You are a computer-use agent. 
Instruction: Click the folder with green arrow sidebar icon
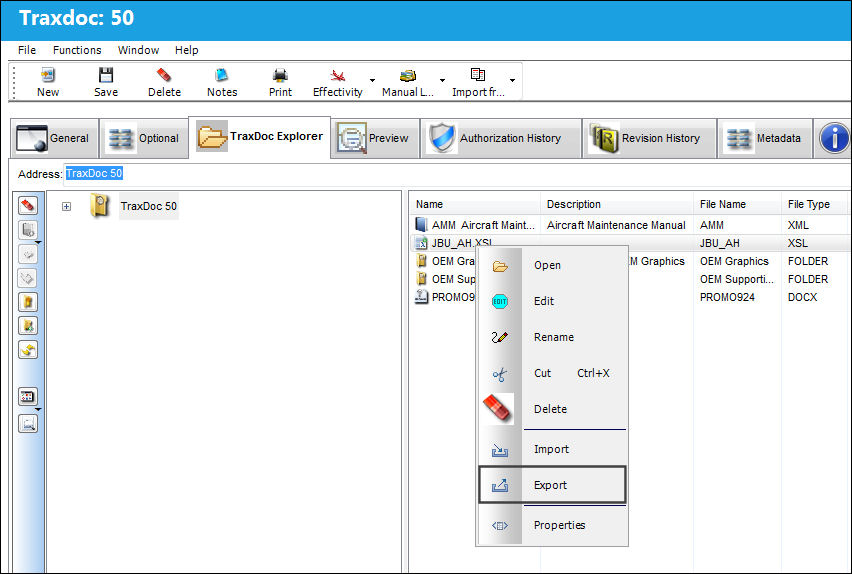pos(28,326)
